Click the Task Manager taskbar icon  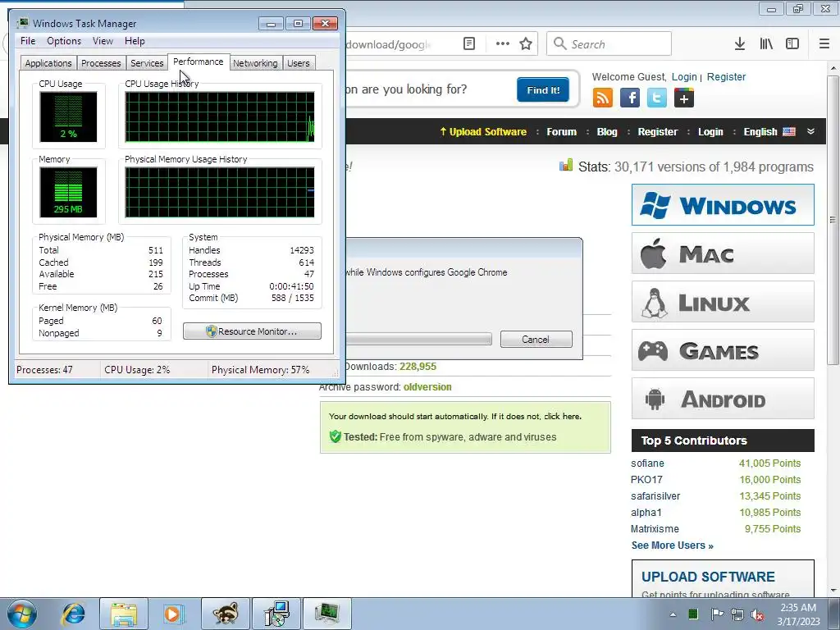pos(327,614)
